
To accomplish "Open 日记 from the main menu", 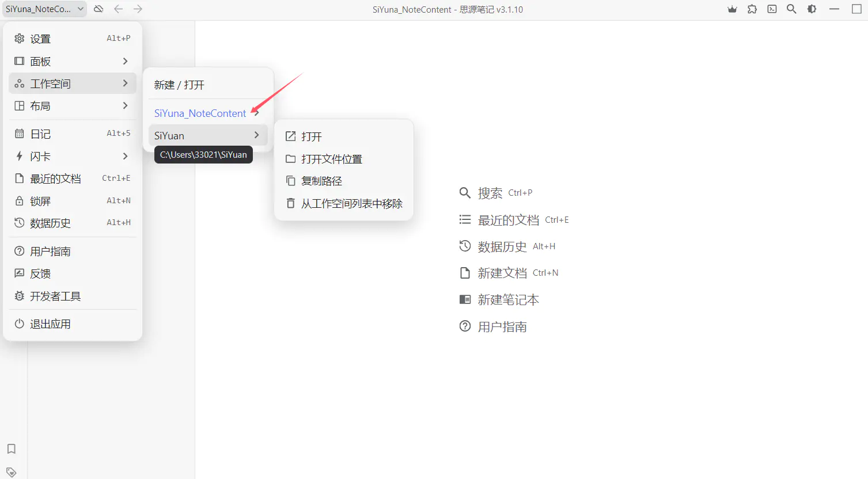I will point(73,134).
